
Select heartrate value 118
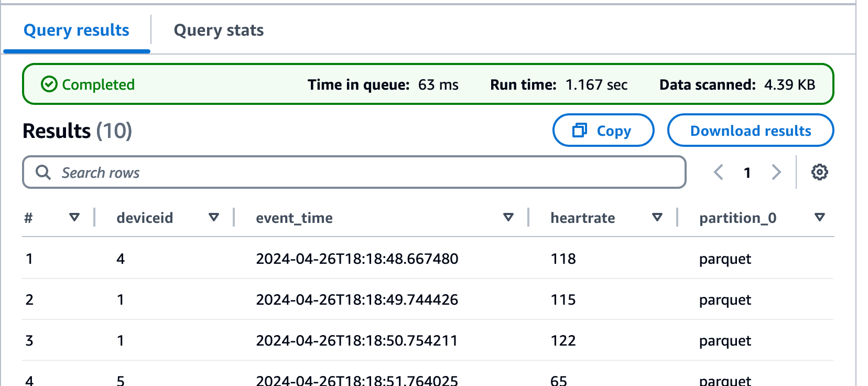563,259
